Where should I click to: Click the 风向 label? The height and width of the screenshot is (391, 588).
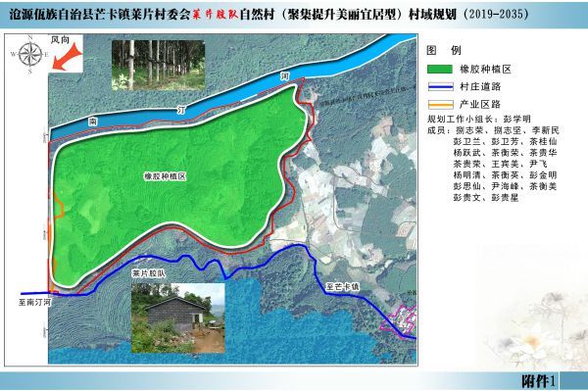[x=61, y=40]
